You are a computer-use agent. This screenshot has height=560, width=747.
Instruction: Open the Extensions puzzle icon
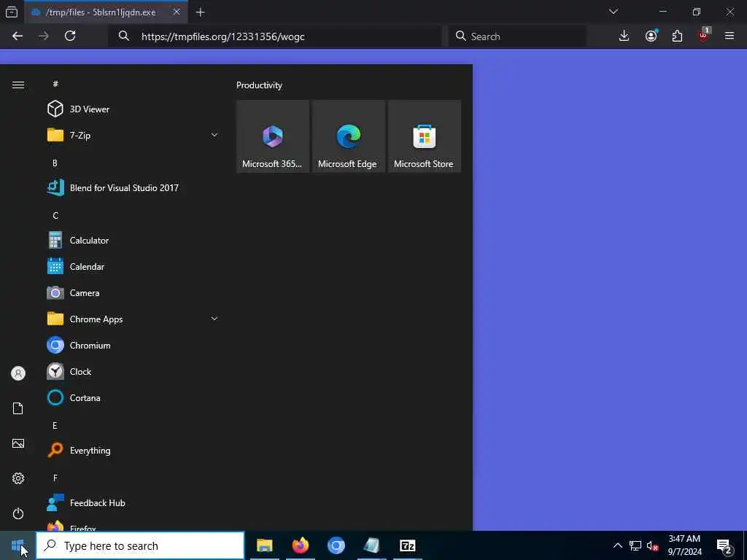pyautogui.click(x=677, y=36)
